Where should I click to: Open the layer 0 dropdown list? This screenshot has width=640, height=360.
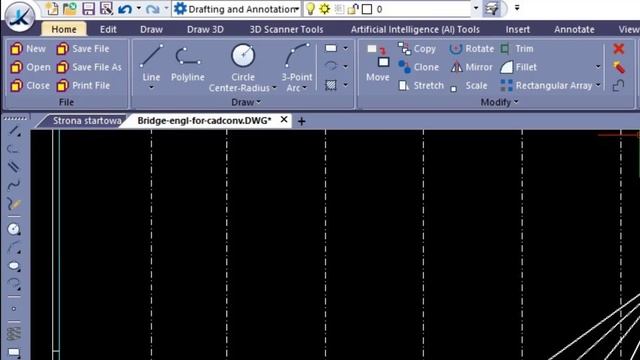click(x=476, y=9)
